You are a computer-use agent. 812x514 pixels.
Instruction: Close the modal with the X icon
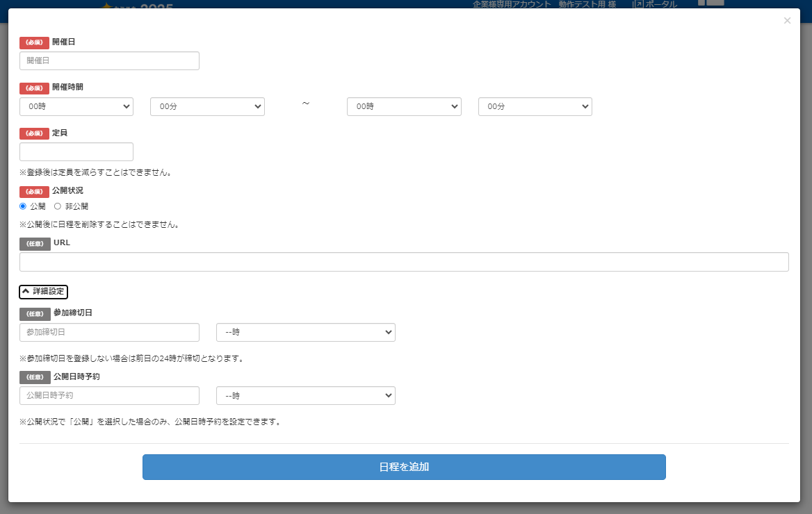(x=787, y=21)
